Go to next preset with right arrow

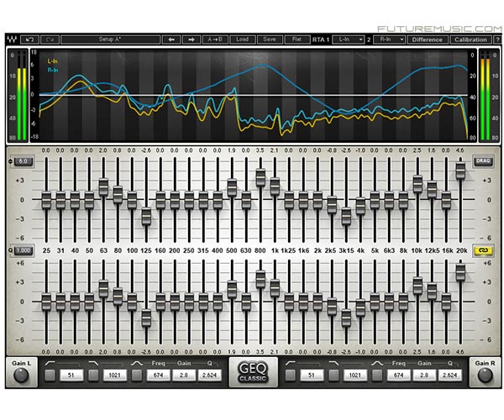[x=192, y=39]
